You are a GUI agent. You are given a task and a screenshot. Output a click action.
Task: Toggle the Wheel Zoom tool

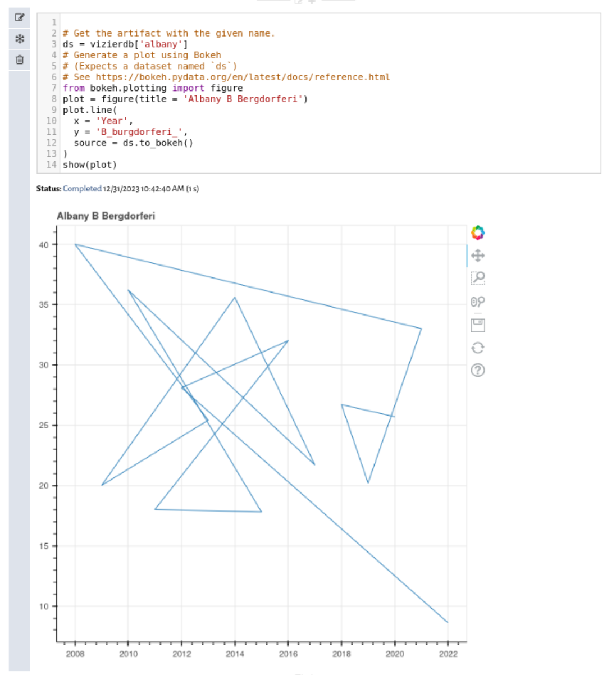pyautogui.click(x=478, y=302)
